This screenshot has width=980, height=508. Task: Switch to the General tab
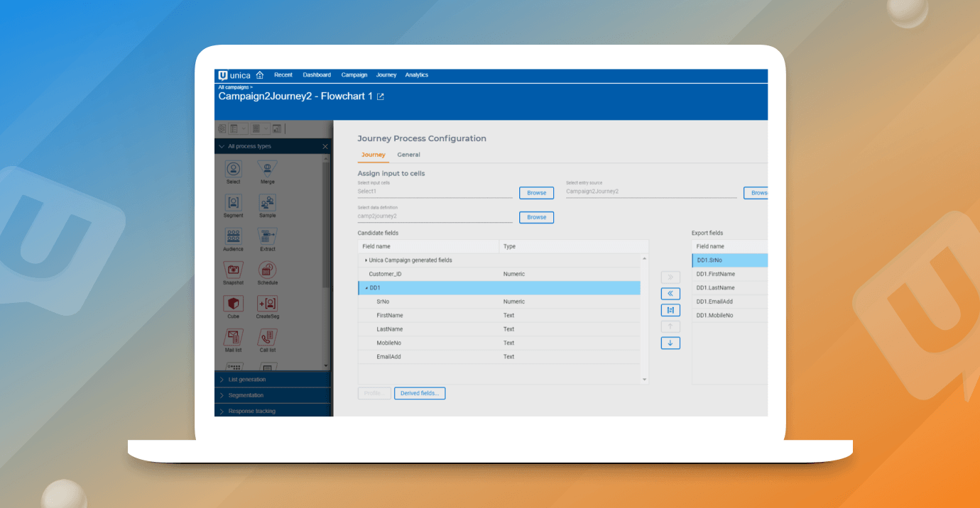[x=408, y=155]
